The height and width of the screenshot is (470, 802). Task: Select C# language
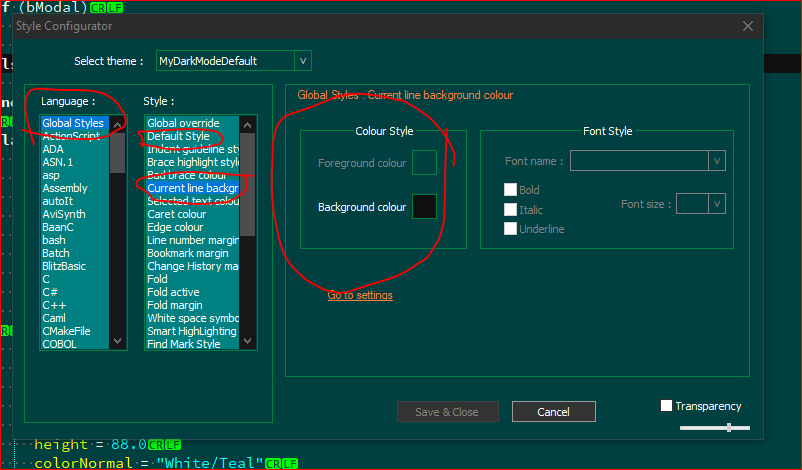[x=75, y=292]
